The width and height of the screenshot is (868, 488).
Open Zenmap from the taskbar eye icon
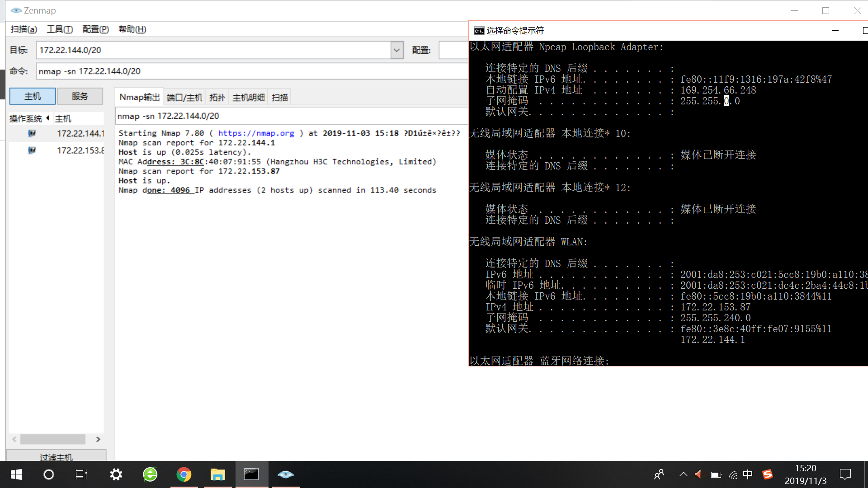[x=285, y=474]
